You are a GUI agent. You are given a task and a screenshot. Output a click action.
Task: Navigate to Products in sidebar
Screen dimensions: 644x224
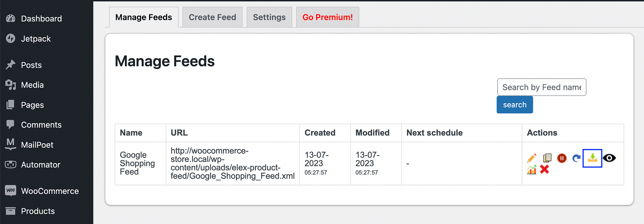click(38, 211)
